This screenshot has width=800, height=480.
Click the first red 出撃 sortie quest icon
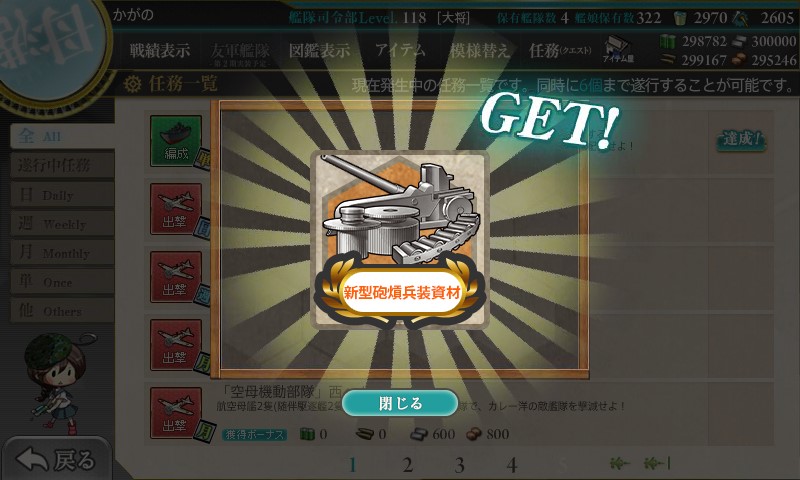[176, 209]
